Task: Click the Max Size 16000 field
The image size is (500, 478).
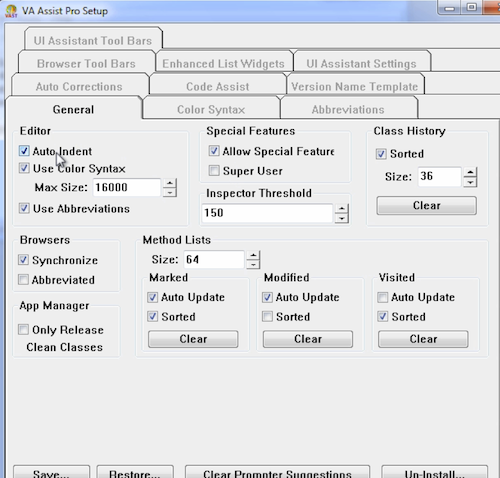Action: tap(127, 187)
